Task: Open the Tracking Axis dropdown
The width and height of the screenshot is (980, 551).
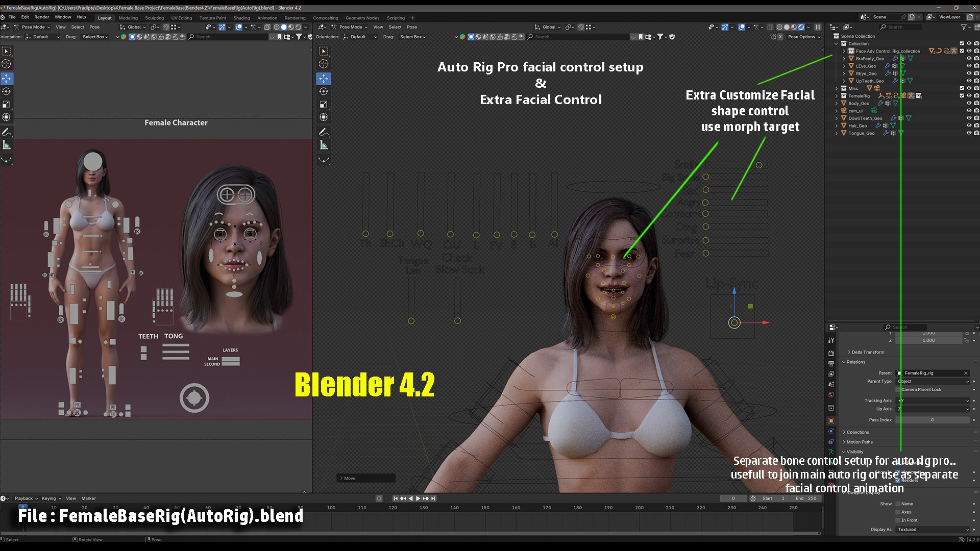Action: [x=933, y=401]
